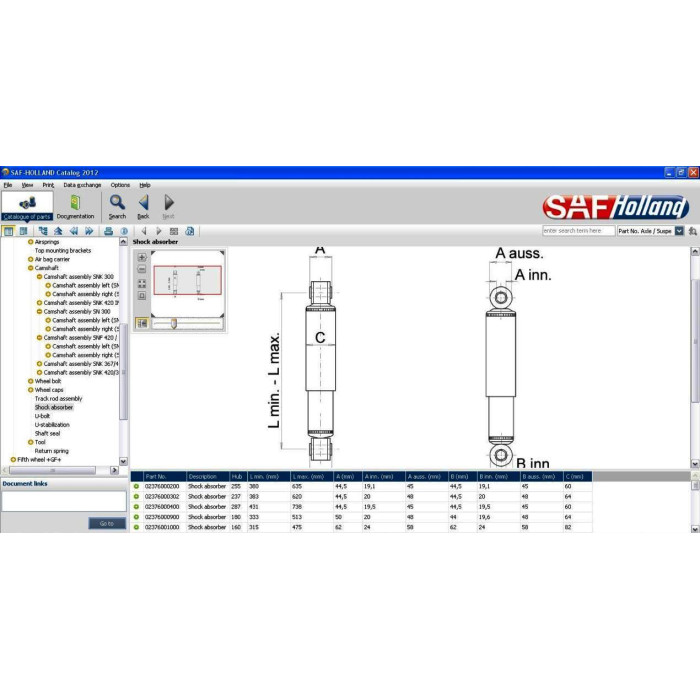Open the View menu
The width and height of the screenshot is (700, 700).
click(x=27, y=185)
